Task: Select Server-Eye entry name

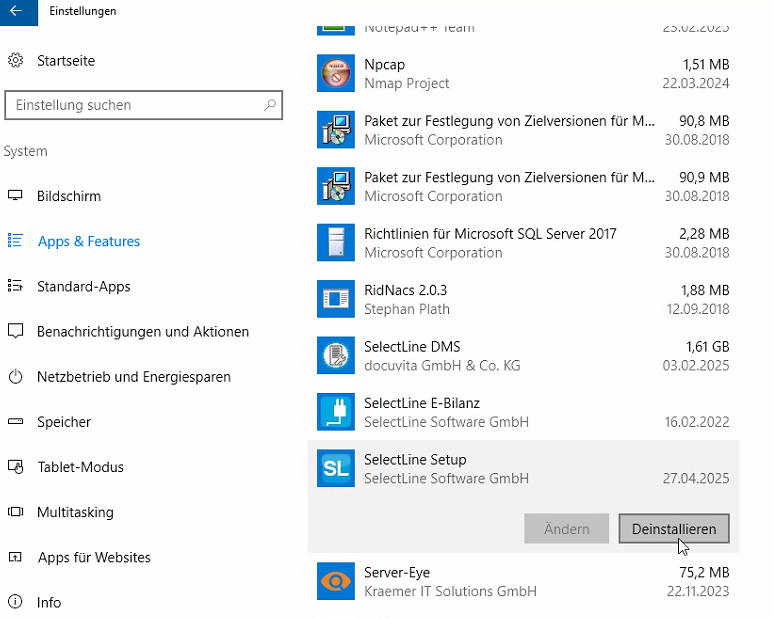Action: (397, 573)
